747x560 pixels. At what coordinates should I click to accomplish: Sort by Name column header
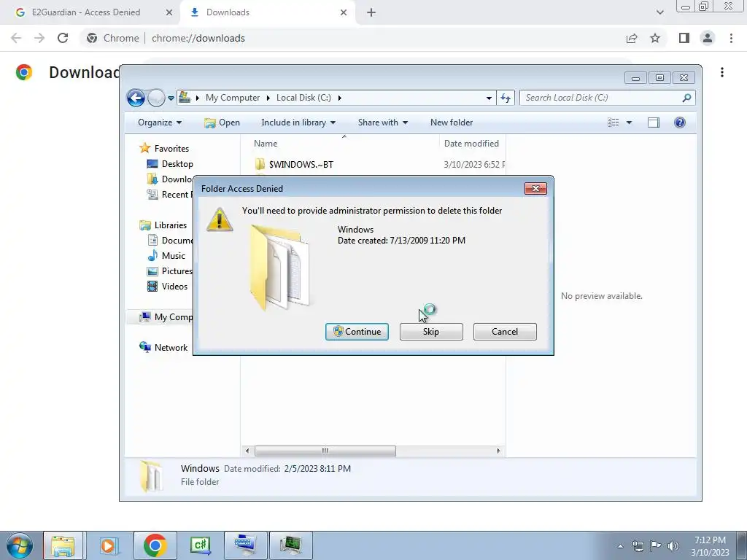(266, 144)
